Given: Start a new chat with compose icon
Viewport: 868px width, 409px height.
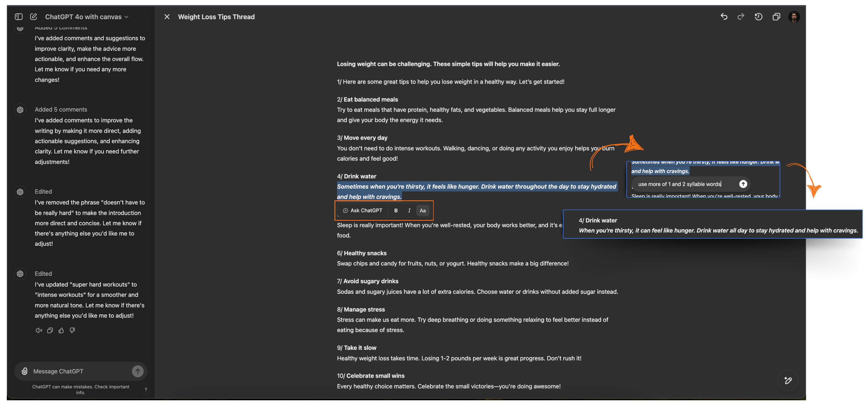Looking at the screenshot, I should click(33, 17).
